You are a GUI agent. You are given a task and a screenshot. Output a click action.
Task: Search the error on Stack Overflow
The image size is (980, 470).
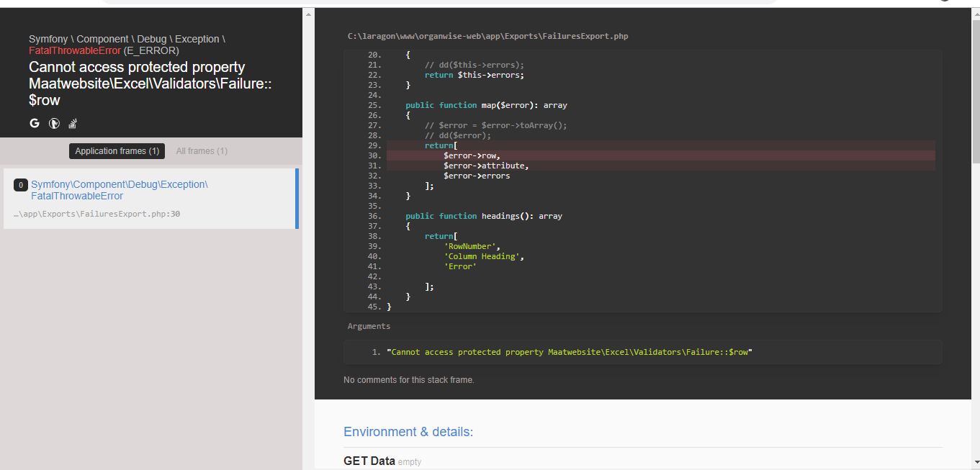pos(72,123)
